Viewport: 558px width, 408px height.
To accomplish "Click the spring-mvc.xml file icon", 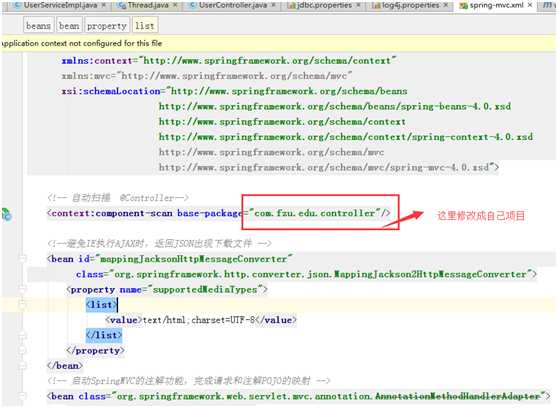I will (464, 5).
